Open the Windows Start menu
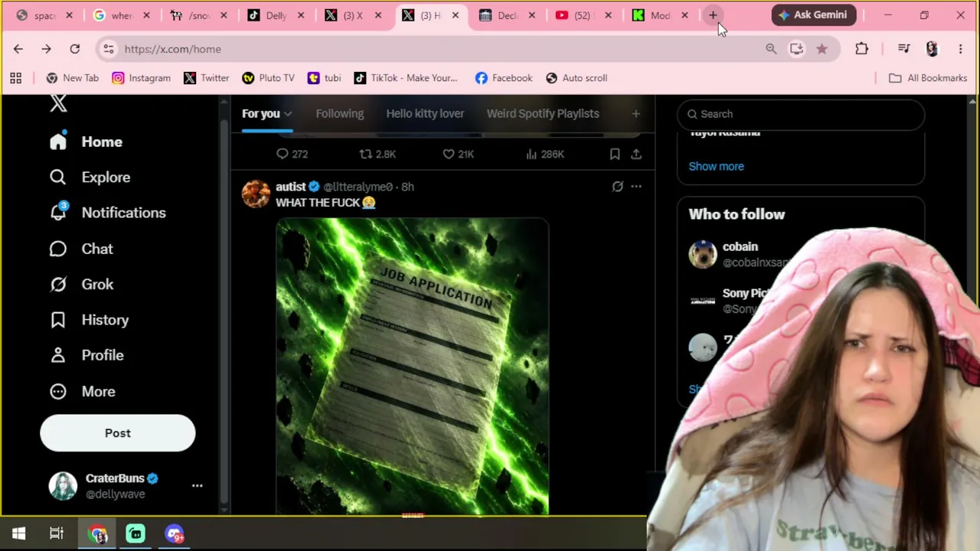The image size is (980, 551). (x=18, y=534)
